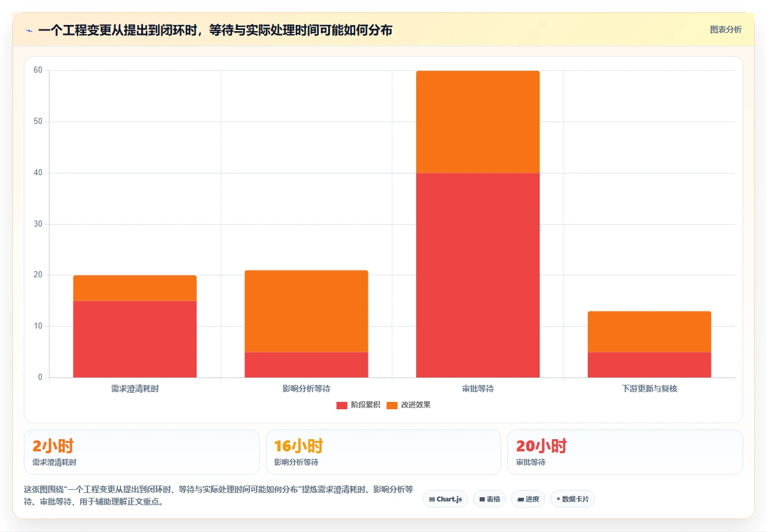The width and height of the screenshot is (767, 532).
Task: Click the 20小时 审批等待 card
Action: point(625,452)
